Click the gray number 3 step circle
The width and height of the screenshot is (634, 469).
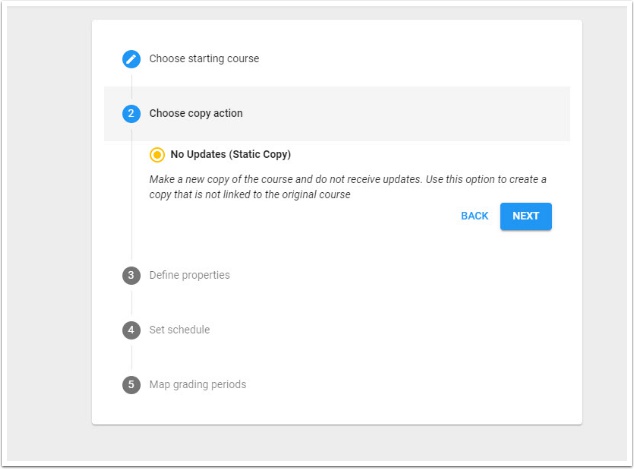click(x=131, y=275)
